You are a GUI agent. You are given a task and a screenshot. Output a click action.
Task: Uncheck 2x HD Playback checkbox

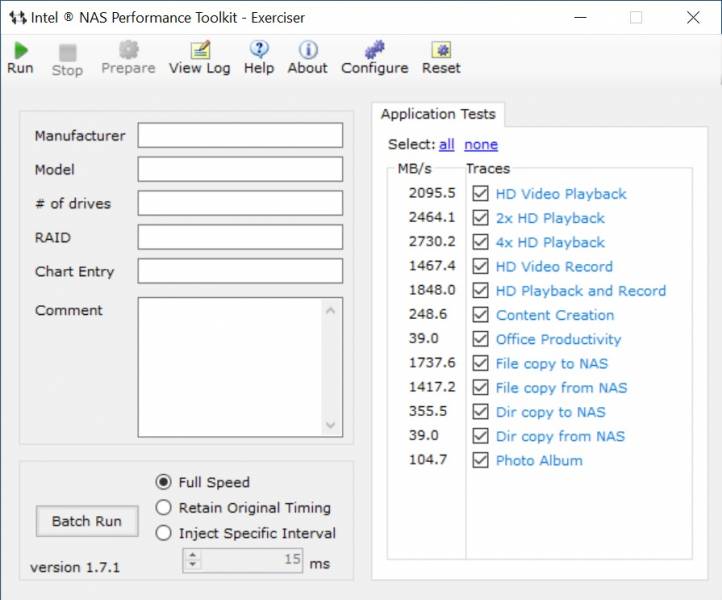click(480, 218)
